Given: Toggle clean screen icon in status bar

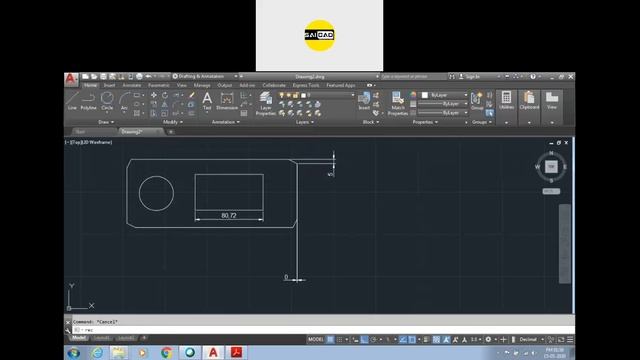Looking at the screenshot, I should point(561,339).
